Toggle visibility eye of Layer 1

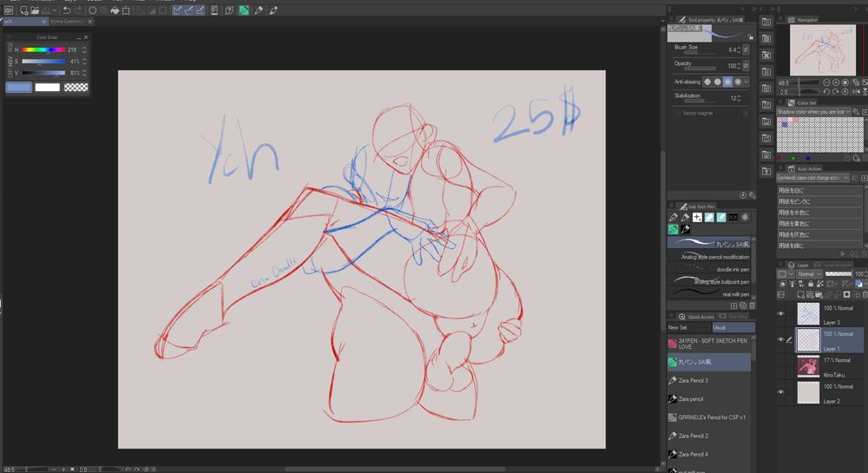[781, 339]
